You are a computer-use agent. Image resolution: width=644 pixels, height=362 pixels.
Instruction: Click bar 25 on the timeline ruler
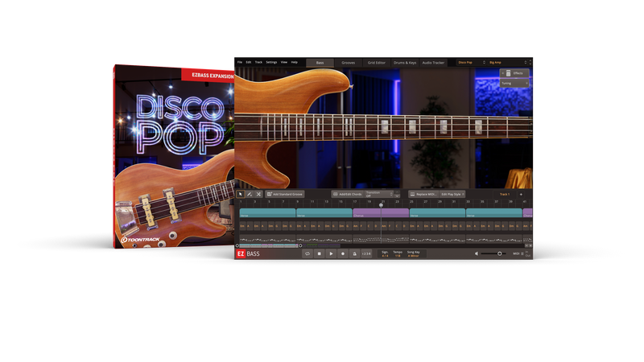411,202
